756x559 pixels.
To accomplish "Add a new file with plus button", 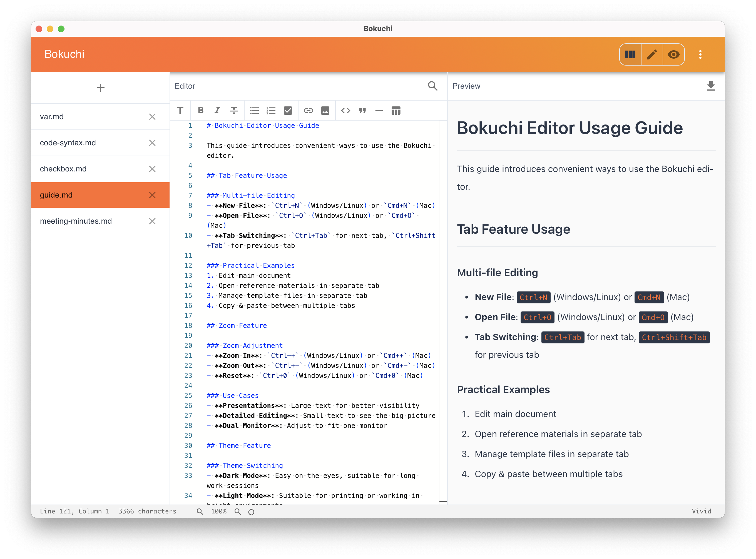I will click(100, 88).
